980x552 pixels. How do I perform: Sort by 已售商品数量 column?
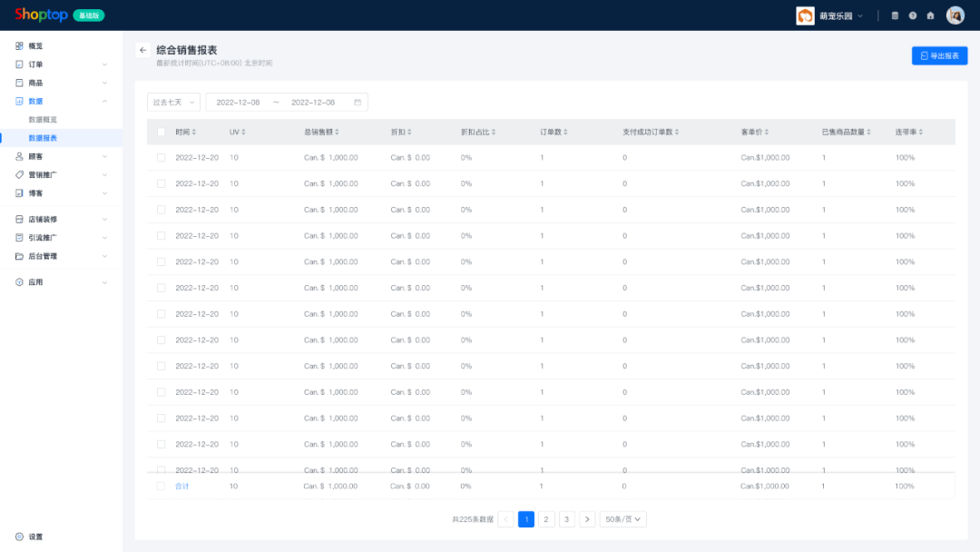868,132
